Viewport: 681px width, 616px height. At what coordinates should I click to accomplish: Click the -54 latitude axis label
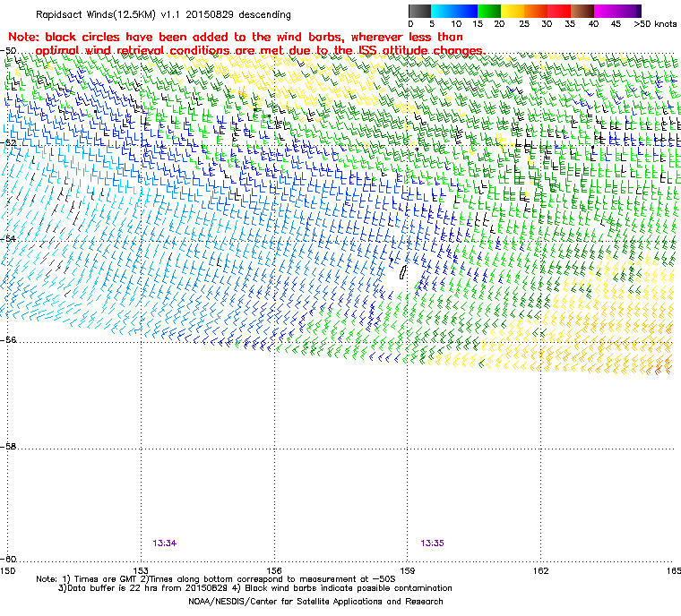coord(8,239)
